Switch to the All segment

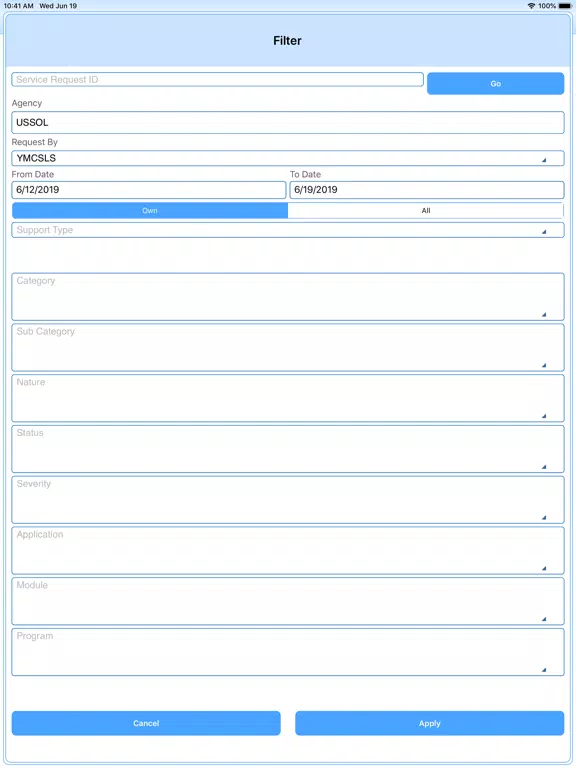pos(426,211)
